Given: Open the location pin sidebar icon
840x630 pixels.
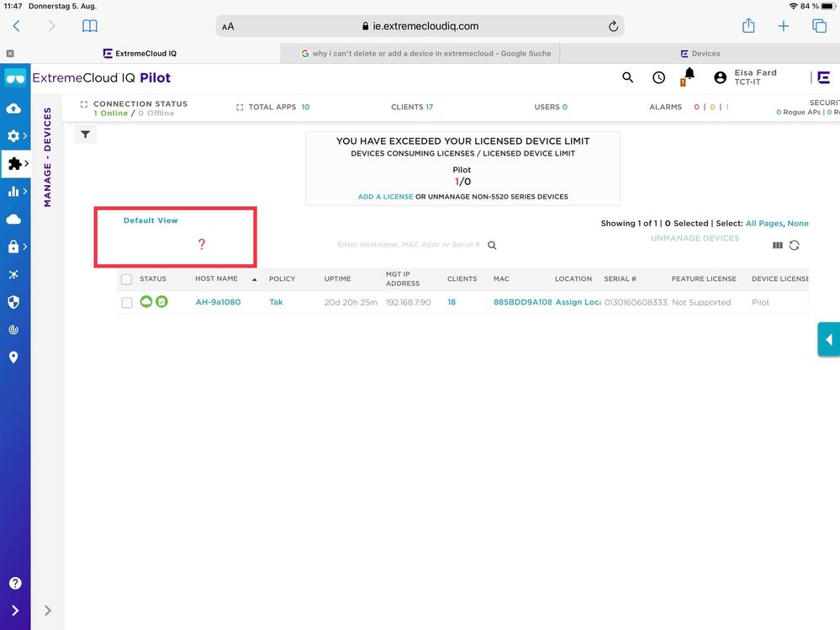Looking at the screenshot, I should tap(14, 357).
